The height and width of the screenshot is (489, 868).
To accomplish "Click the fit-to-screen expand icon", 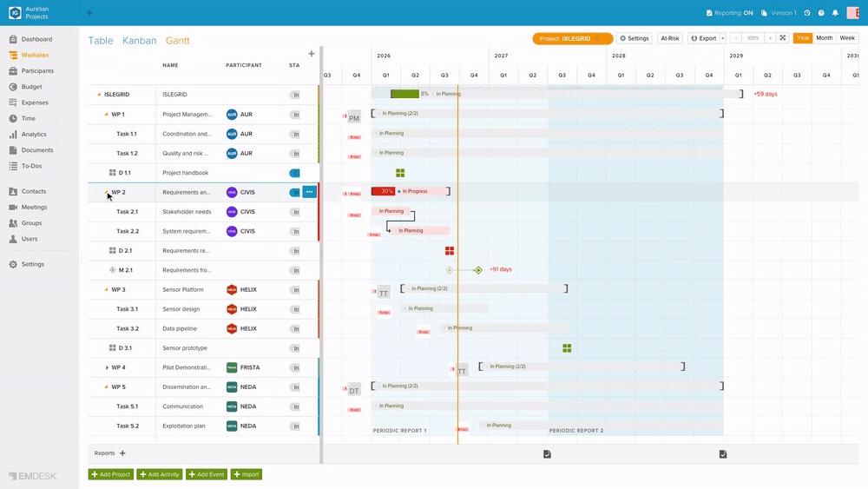I will pos(783,38).
